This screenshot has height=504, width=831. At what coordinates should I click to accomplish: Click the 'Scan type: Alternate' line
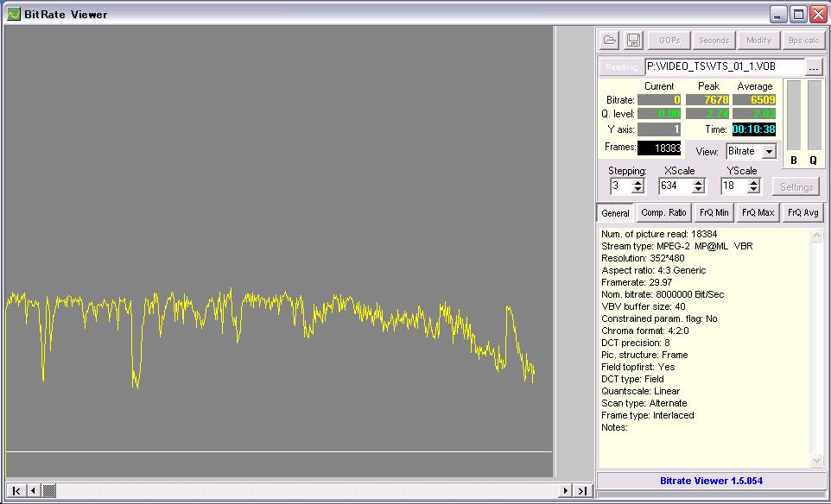pyautogui.click(x=644, y=403)
